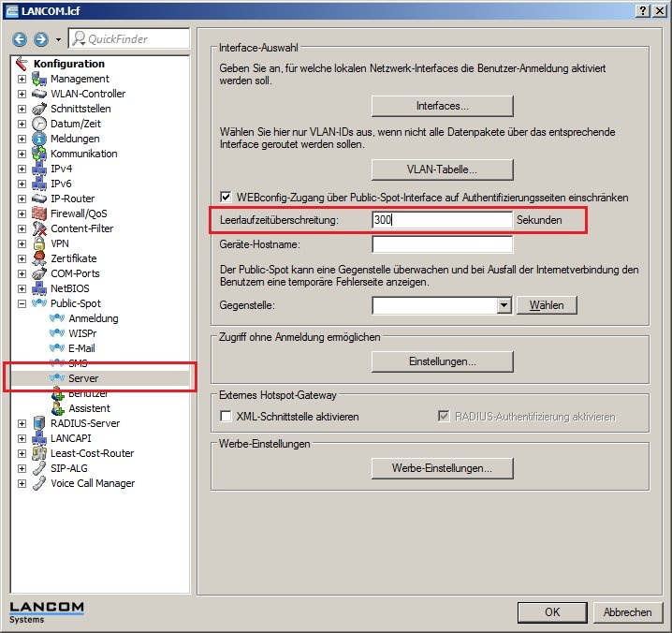Click the VLAN-Tabelle button

click(442, 169)
